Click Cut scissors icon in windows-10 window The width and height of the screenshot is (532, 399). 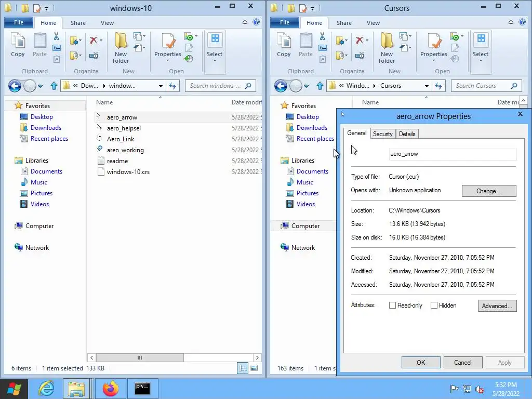tap(56, 36)
